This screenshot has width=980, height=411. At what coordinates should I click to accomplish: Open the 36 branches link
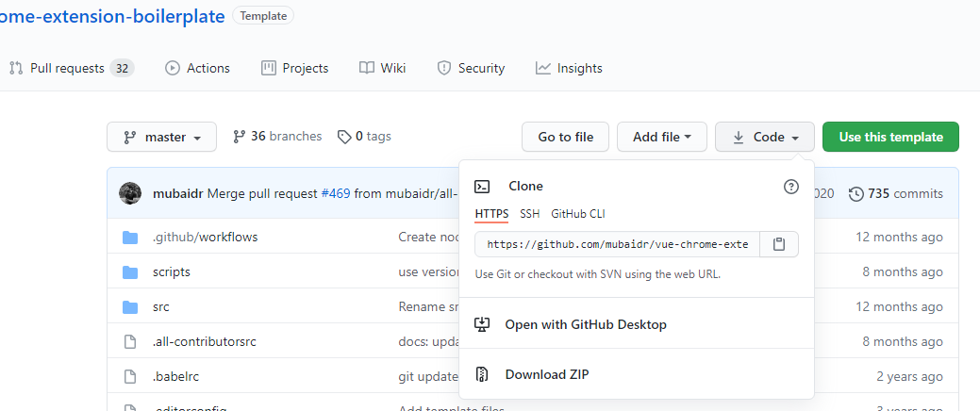pyautogui.click(x=277, y=136)
